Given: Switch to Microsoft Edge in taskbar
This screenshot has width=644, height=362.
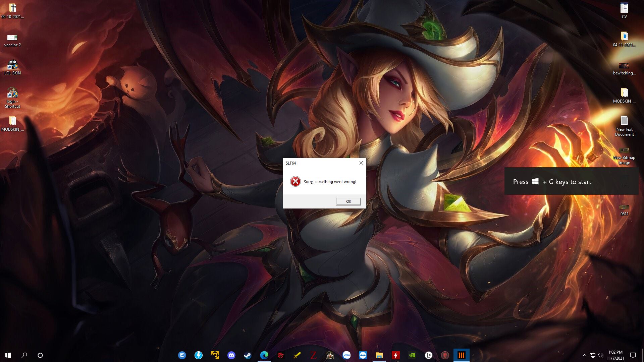Looking at the screenshot, I should pyautogui.click(x=264, y=355).
